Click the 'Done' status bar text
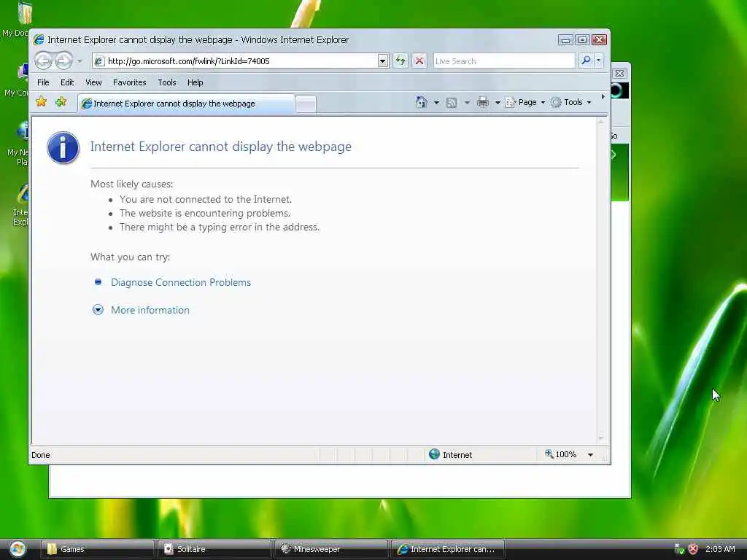This screenshot has height=560, width=747. pyautogui.click(x=41, y=455)
